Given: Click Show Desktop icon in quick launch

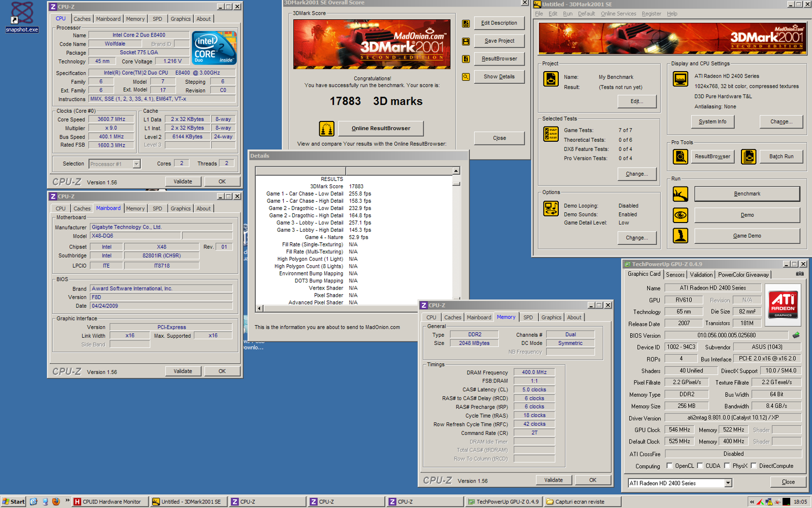Looking at the screenshot, I should 33,501.
